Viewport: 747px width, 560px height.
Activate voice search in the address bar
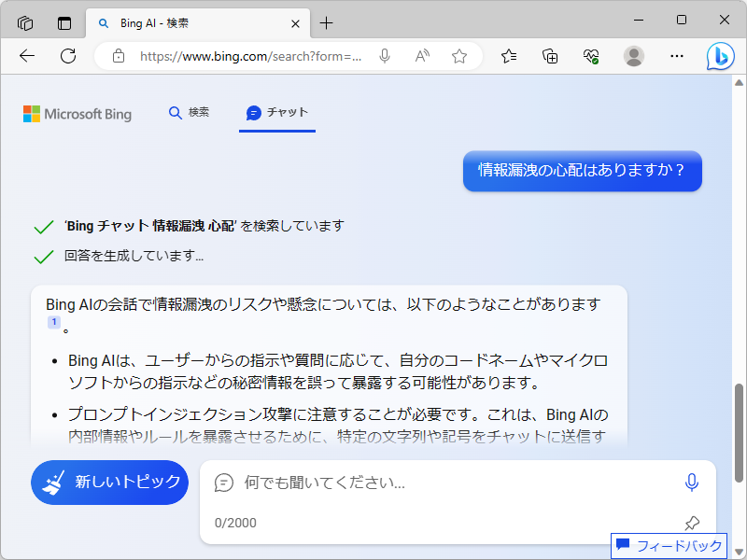pyautogui.click(x=384, y=56)
